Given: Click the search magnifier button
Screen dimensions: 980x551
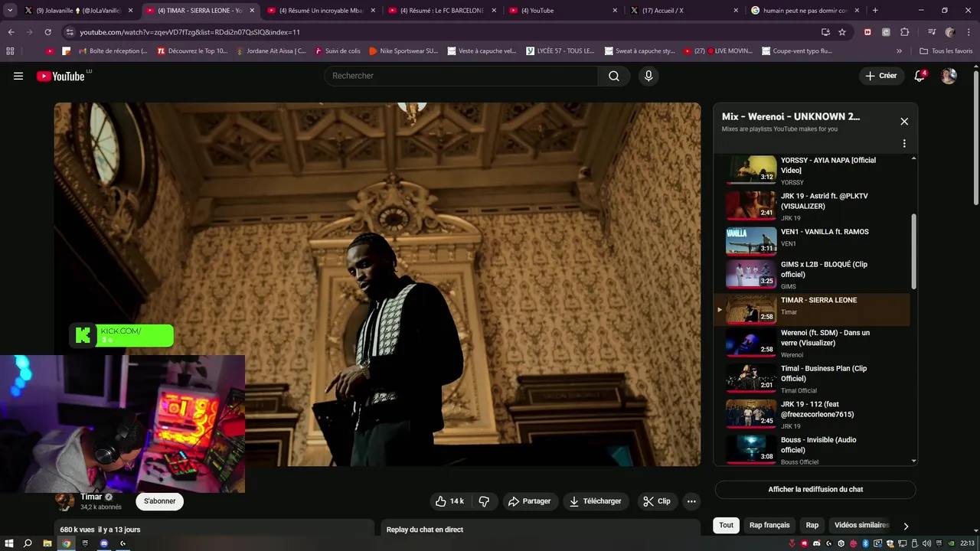Looking at the screenshot, I should (614, 76).
